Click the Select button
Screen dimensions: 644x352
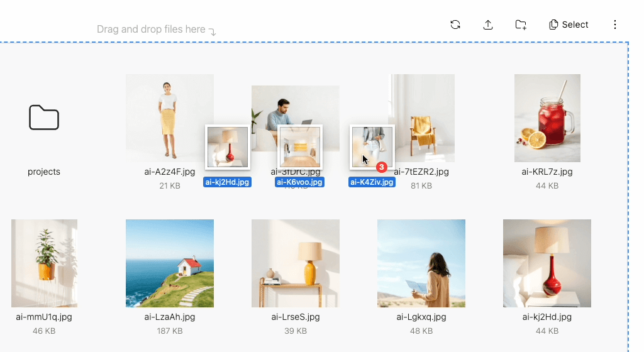click(x=569, y=25)
